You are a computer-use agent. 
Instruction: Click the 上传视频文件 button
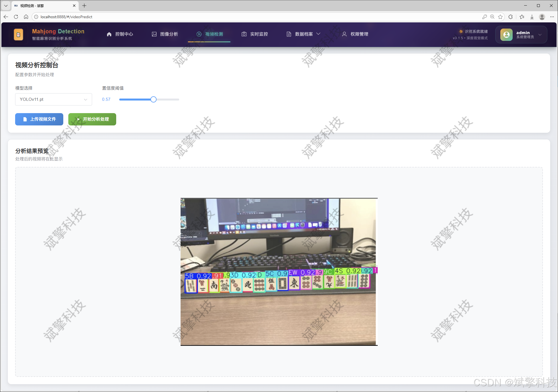(x=39, y=119)
